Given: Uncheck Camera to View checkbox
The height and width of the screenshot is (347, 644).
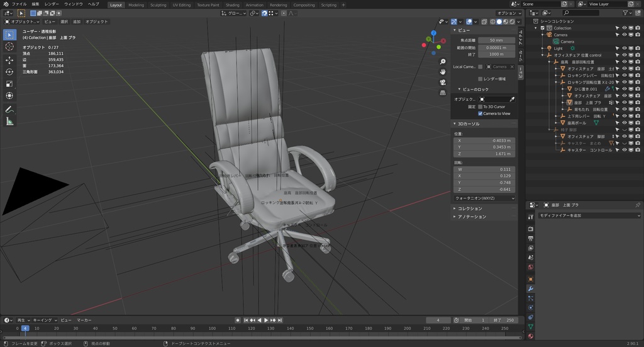Looking at the screenshot, I should 480,113.
